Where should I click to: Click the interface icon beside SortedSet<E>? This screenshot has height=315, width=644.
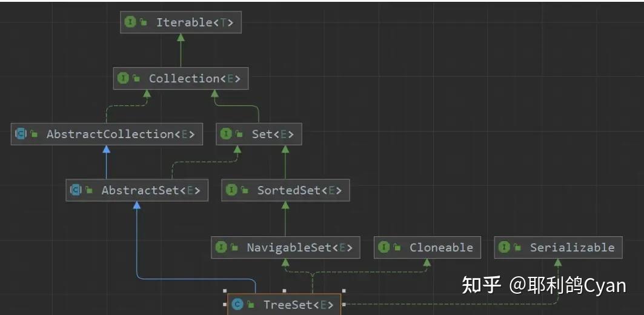pyautogui.click(x=231, y=190)
